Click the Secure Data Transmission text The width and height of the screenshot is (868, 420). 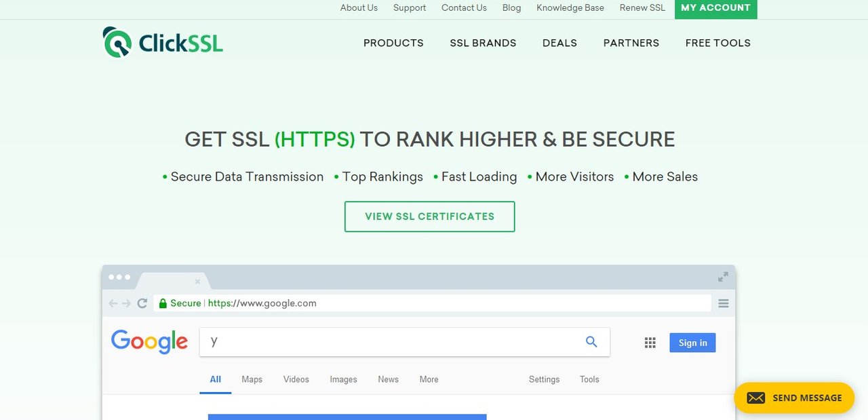pos(247,177)
